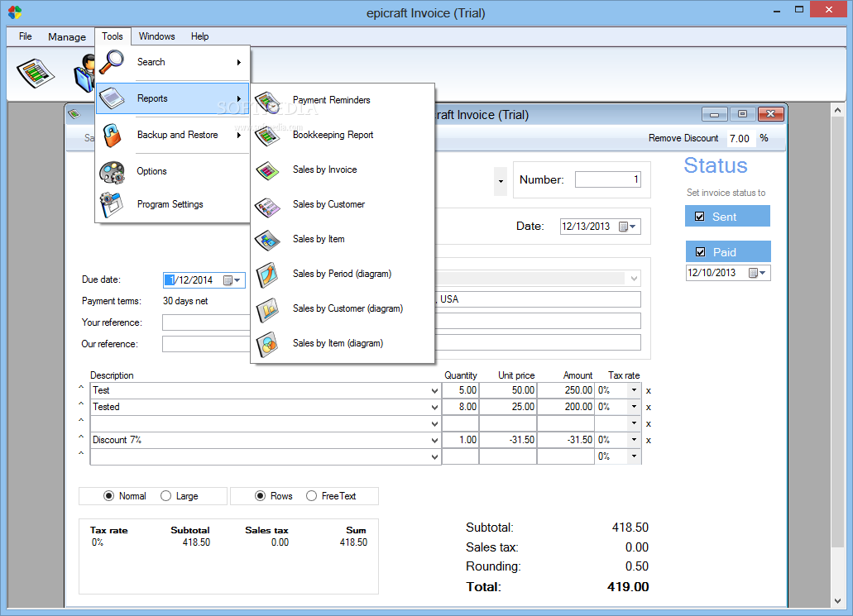Click the Program Settings icon
The height and width of the screenshot is (616, 853).
click(x=112, y=204)
